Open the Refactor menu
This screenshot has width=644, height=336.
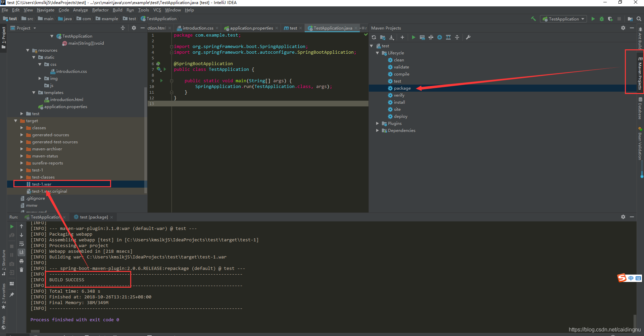coord(100,10)
